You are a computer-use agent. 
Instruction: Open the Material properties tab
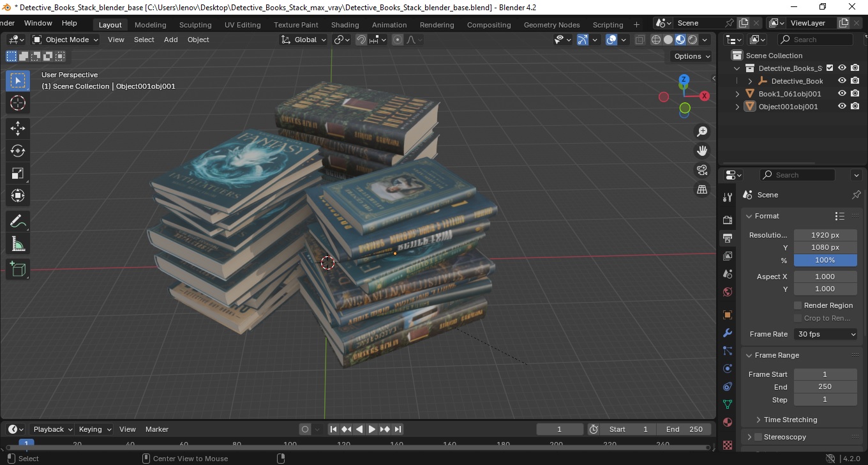coord(727,422)
